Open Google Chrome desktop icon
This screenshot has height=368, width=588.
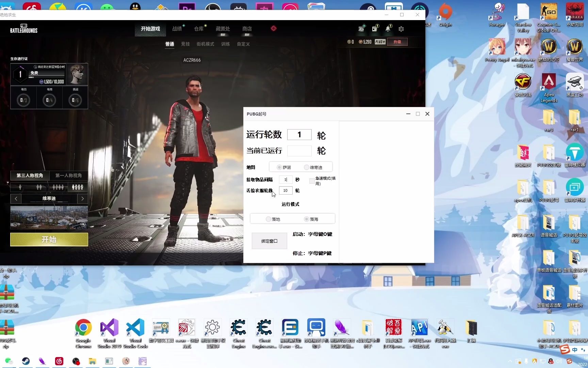[x=83, y=334]
